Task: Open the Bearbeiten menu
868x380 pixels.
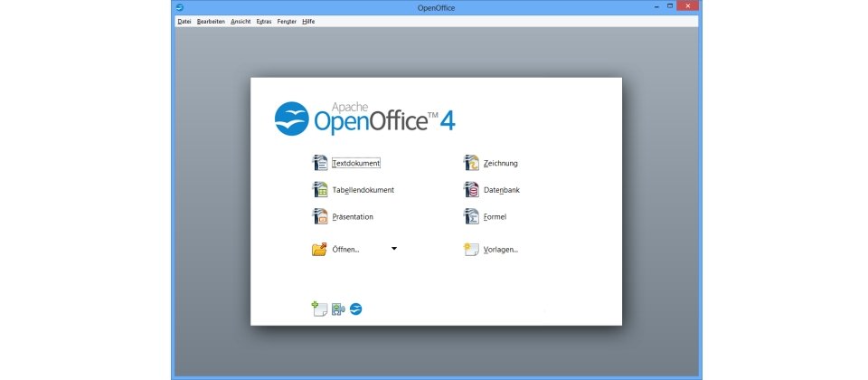Action: pyautogui.click(x=211, y=21)
